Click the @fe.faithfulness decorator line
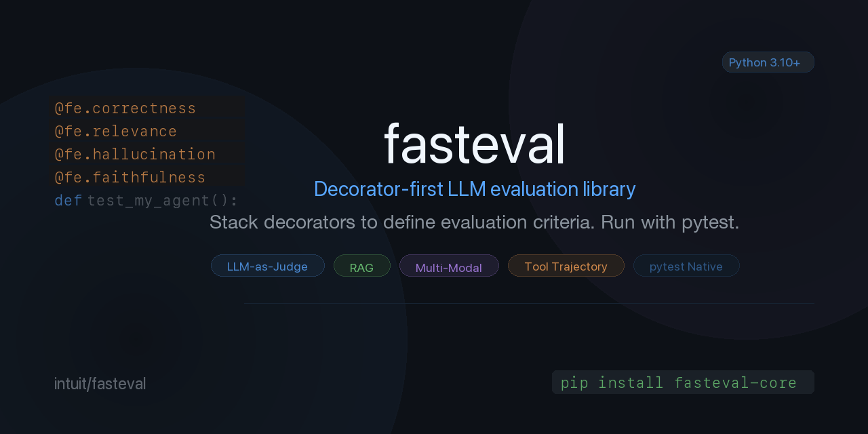 pos(130,178)
